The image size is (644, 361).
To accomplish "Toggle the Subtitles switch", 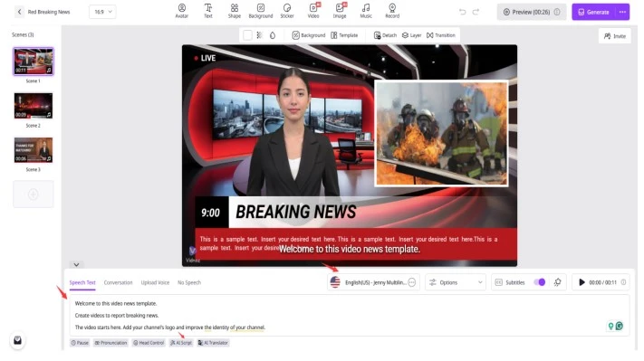I will (539, 282).
